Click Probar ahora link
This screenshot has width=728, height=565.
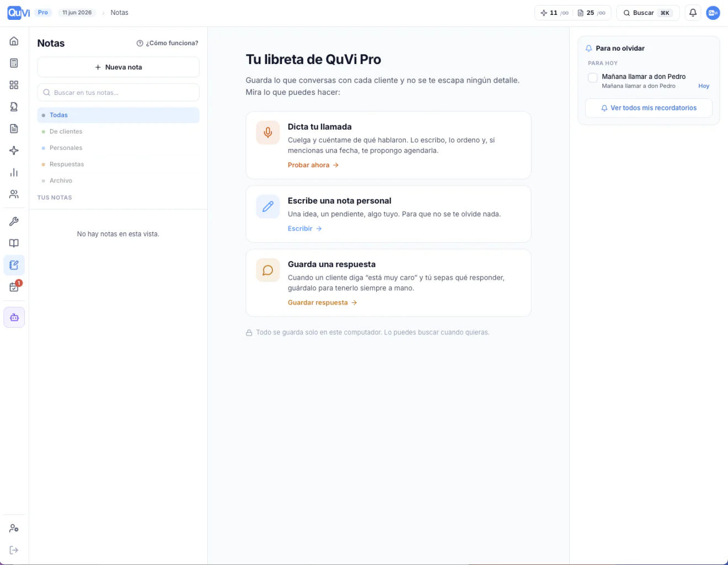[x=313, y=165]
